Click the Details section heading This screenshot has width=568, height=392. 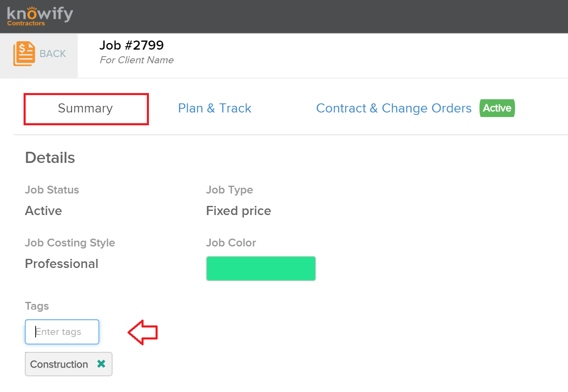click(50, 158)
